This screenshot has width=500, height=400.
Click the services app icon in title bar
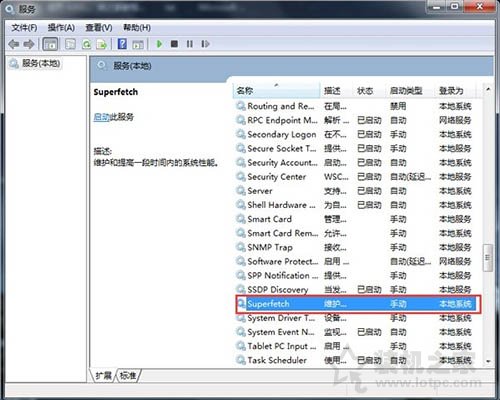click(10, 9)
